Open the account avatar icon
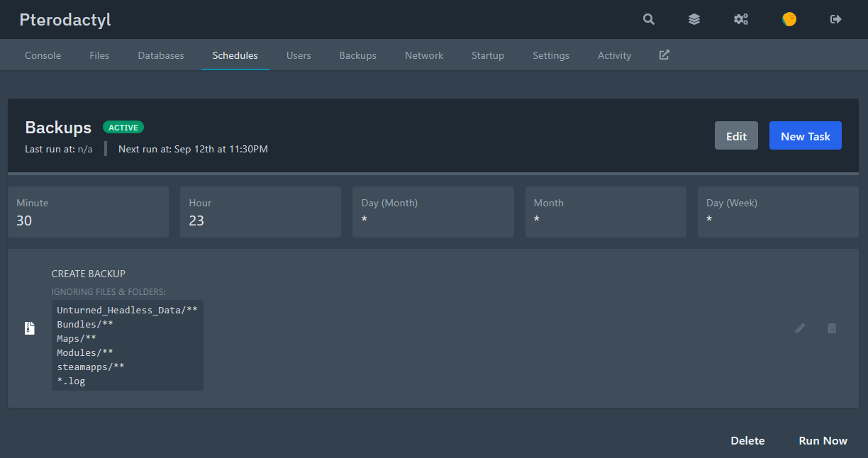 789,19
